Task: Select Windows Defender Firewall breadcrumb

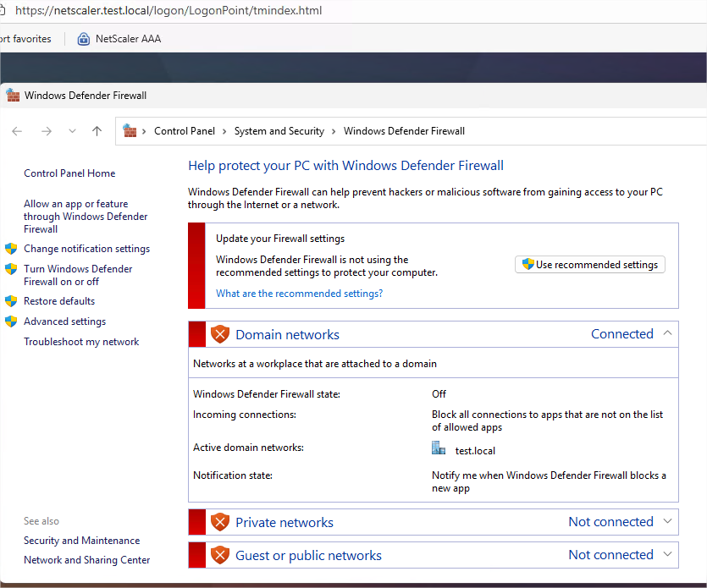Action: [x=404, y=131]
